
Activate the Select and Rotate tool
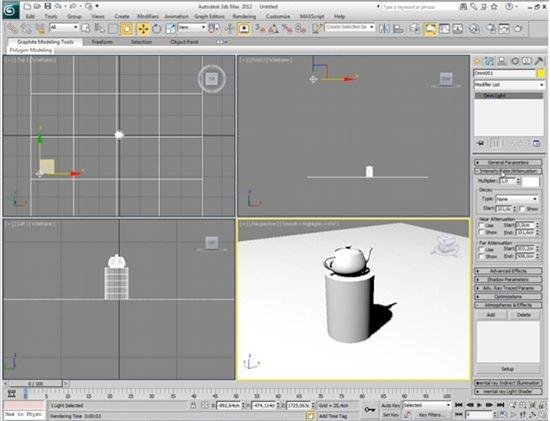coord(157,28)
